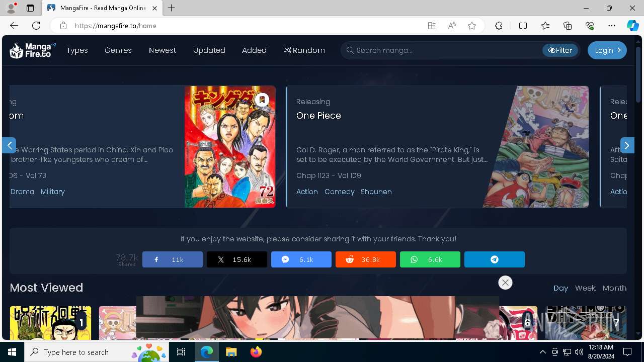Image resolution: width=644 pixels, height=362 pixels.
Task: Share on Telegram button
Action: (x=495, y=259)
